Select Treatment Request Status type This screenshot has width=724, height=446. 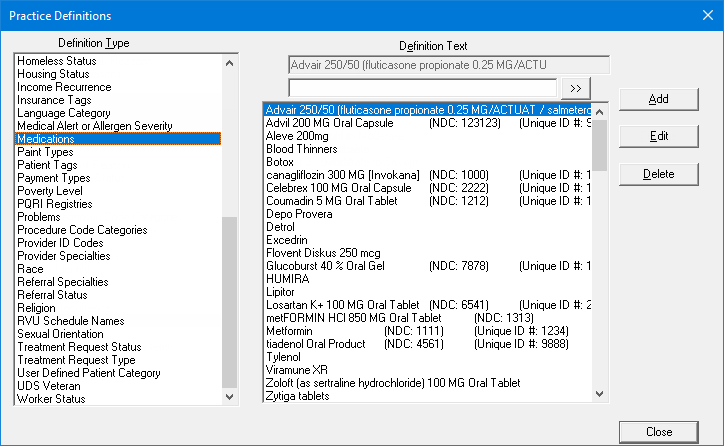(x=118, y=347)
